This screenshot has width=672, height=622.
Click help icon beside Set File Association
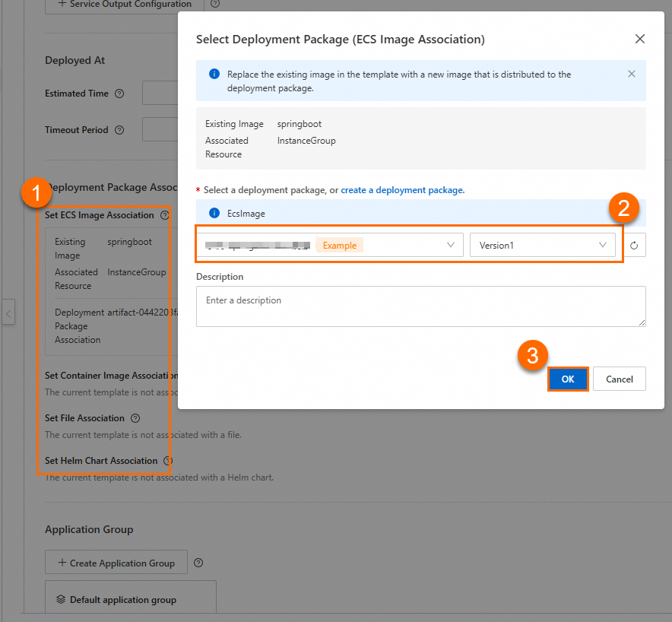click(x=135, y=418)
